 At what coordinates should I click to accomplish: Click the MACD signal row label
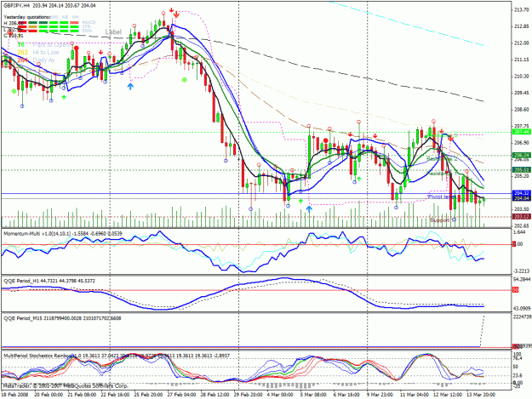pos(89,22)
